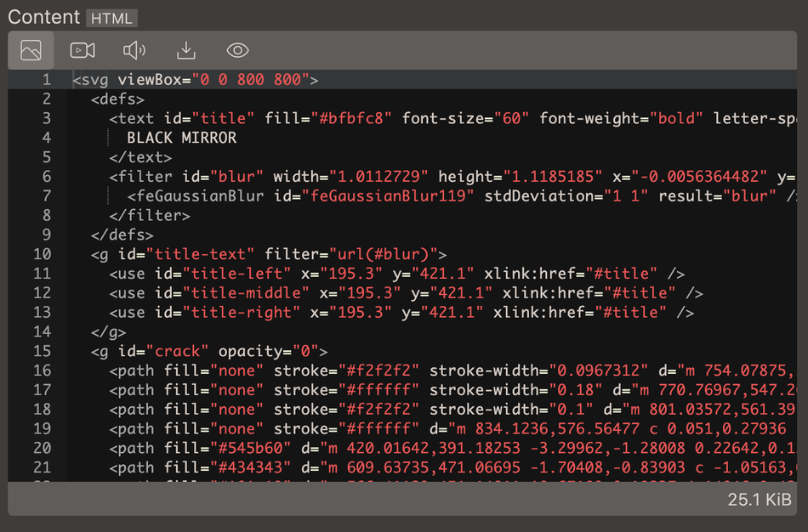
Task: Click the feGaussianBlur119 id value
Action: click(388, 196)
